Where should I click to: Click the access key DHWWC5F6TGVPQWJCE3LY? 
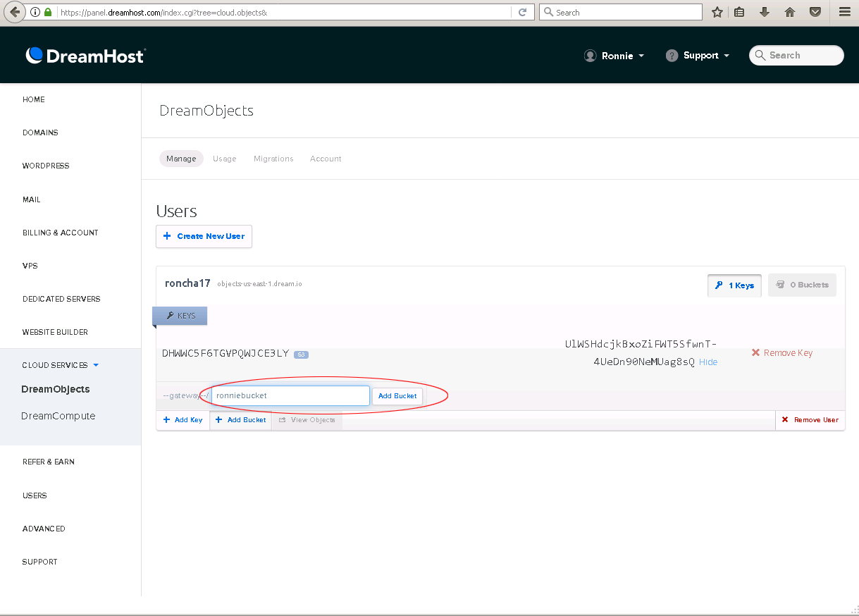(225, 354)
